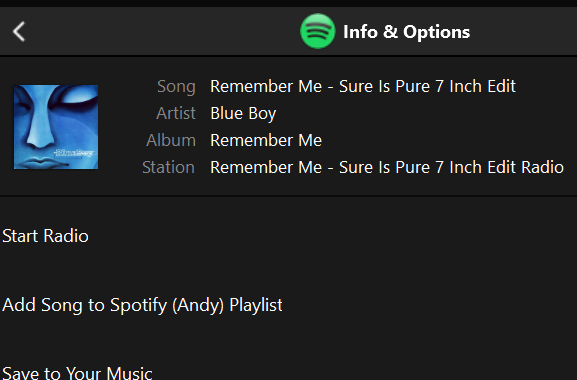Click the empty header bar beside the back arrow
577x380 pixels.
point(162,31)
